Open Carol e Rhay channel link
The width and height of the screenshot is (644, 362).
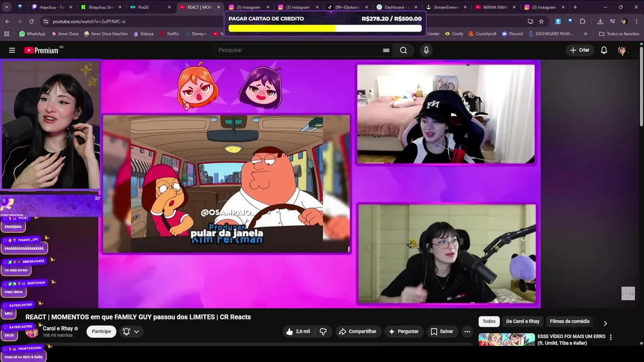[58, 328]
